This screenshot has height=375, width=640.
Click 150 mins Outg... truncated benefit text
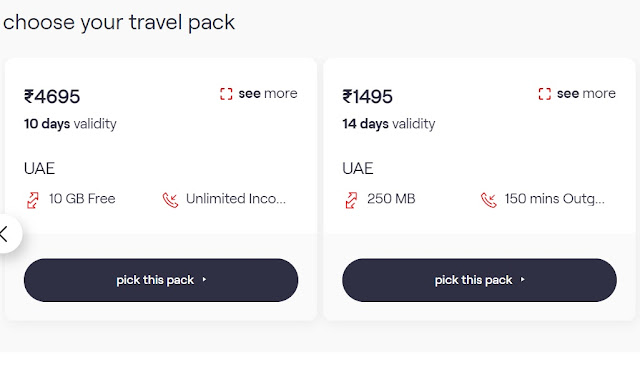555,199
